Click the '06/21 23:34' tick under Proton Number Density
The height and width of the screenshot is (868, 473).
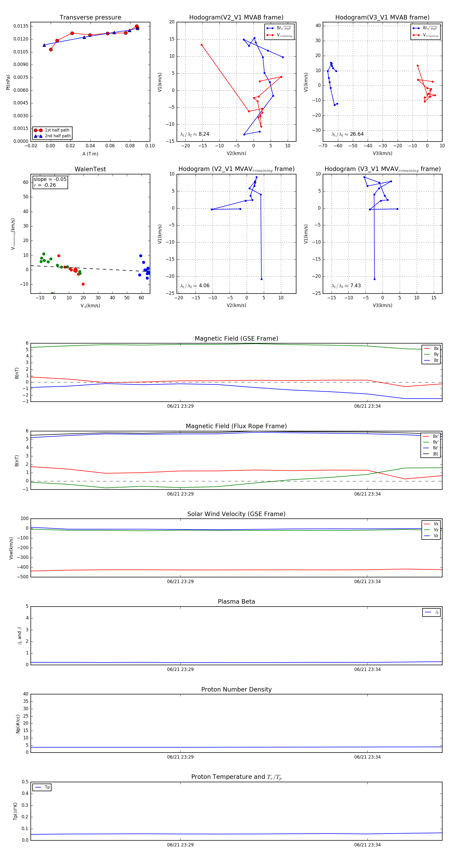pos(367,757)
